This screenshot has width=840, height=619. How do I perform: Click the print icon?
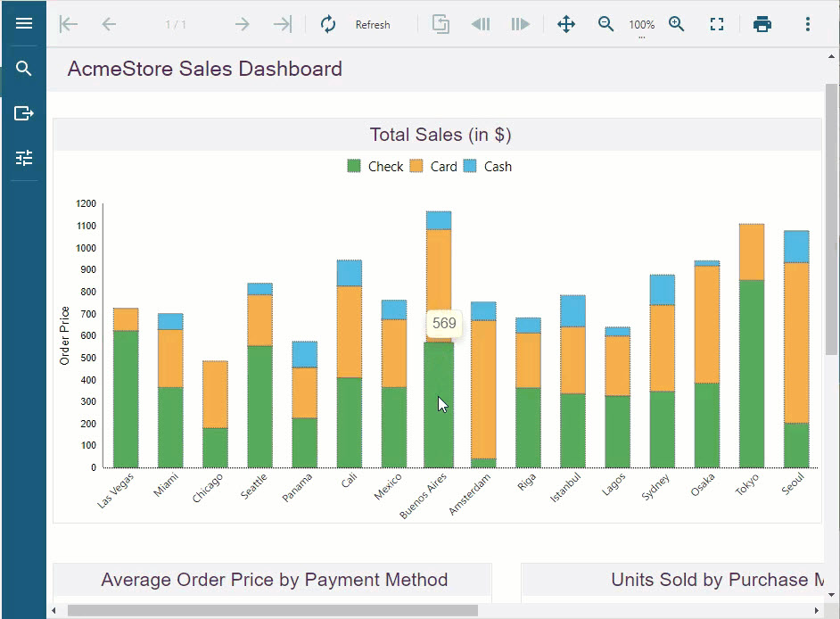[x=762, y=24]
